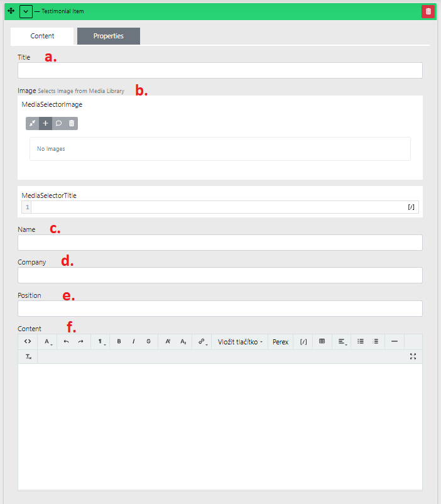Open the text alignment dropdown
The image size is (441, 504).
tap(342, 341)
